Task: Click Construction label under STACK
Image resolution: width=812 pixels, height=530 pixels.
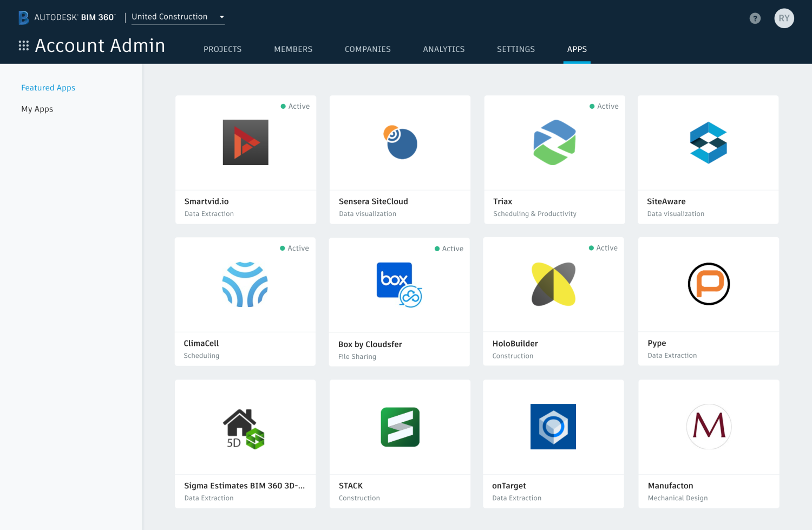Action: click(x=359, y=498)
